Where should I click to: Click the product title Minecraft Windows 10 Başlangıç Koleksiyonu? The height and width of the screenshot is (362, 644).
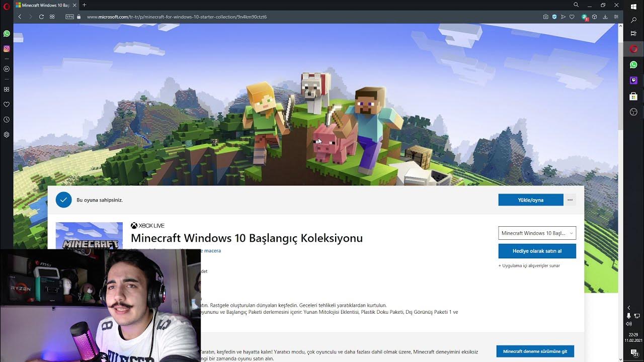247,238
